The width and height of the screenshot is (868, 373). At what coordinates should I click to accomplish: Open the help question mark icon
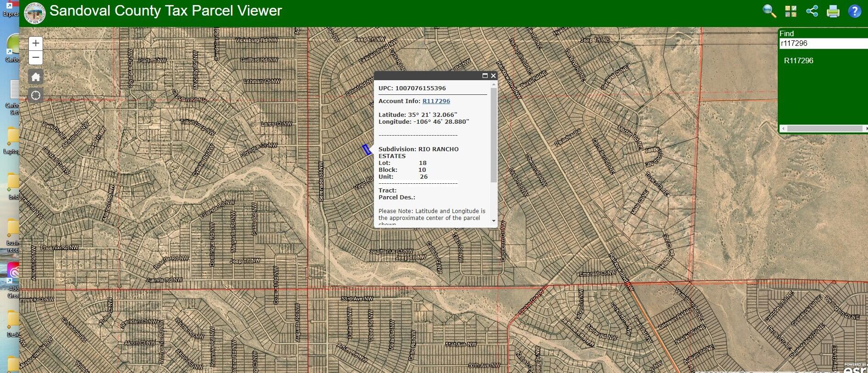[x=855, y=11]
